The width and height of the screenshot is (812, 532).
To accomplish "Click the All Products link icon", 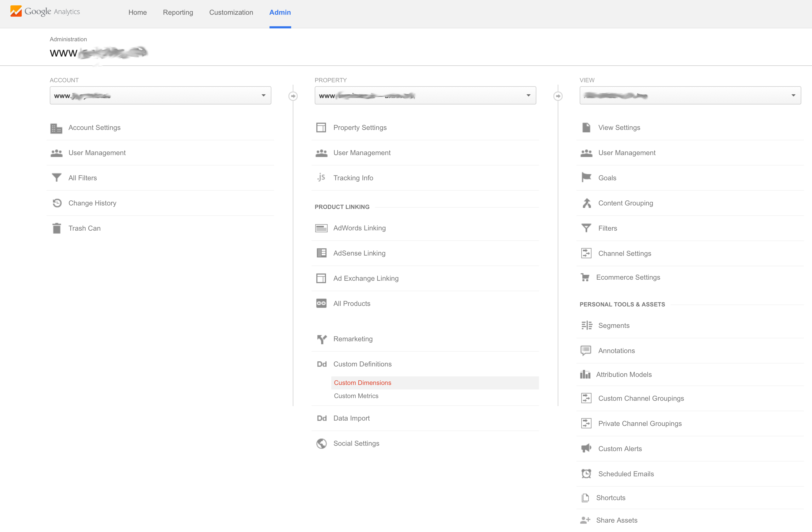I will point(321,303).
